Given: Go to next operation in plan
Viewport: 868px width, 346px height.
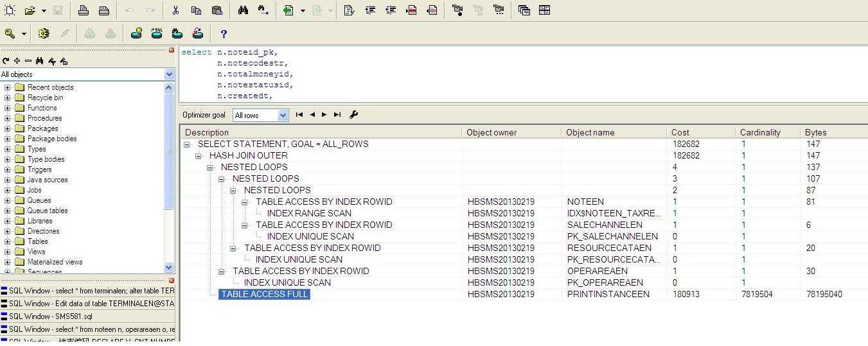Looking at the screenshot, I should [x=324, y=115].
